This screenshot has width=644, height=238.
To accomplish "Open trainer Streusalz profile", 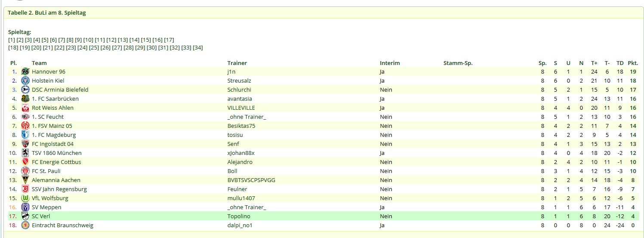I will point(239,80).
